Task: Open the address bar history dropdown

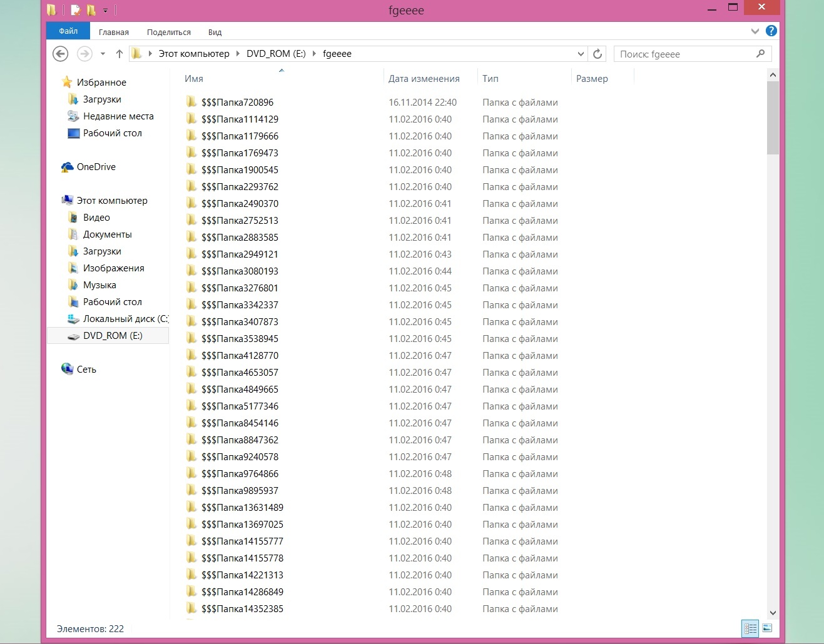Action: (x=581, y=54)
